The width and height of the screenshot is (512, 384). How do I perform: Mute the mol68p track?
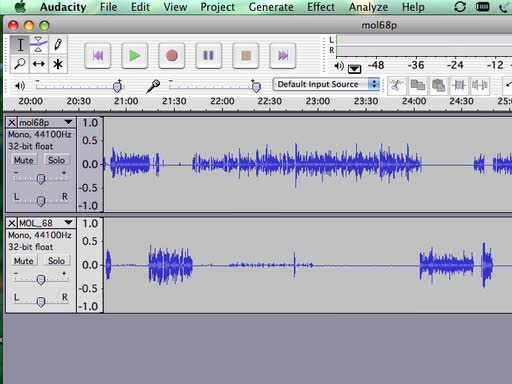(x=24, y=160)
